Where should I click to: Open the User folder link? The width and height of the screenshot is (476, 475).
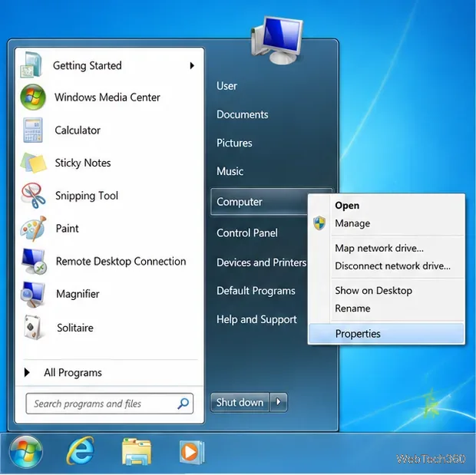226,86
